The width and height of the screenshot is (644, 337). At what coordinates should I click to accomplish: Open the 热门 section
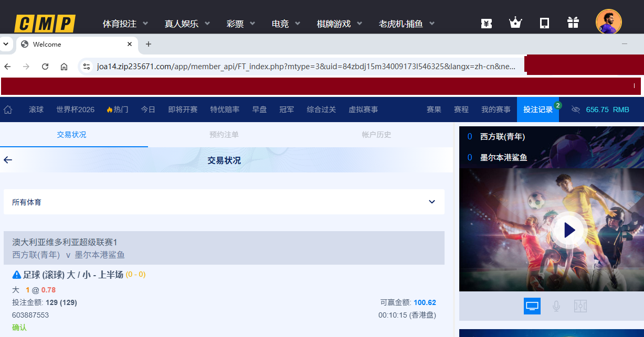pos(117,110)
